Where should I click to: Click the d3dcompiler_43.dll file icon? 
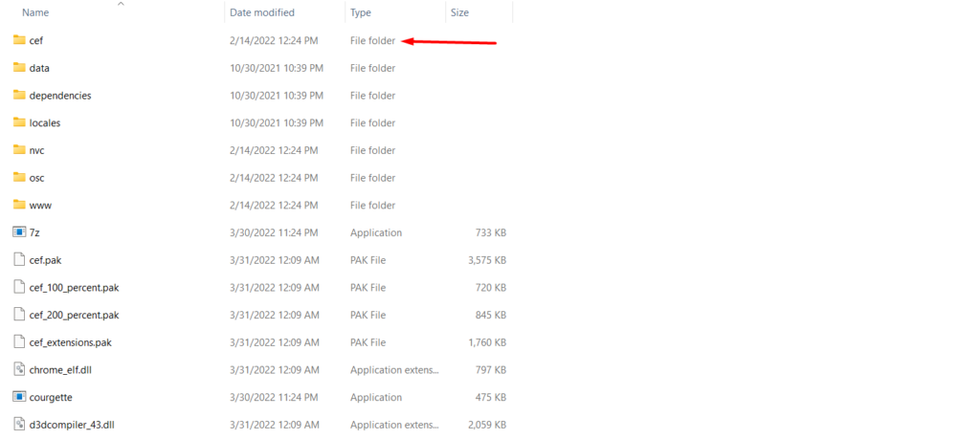pyautogui.click(x=19, y=424)
